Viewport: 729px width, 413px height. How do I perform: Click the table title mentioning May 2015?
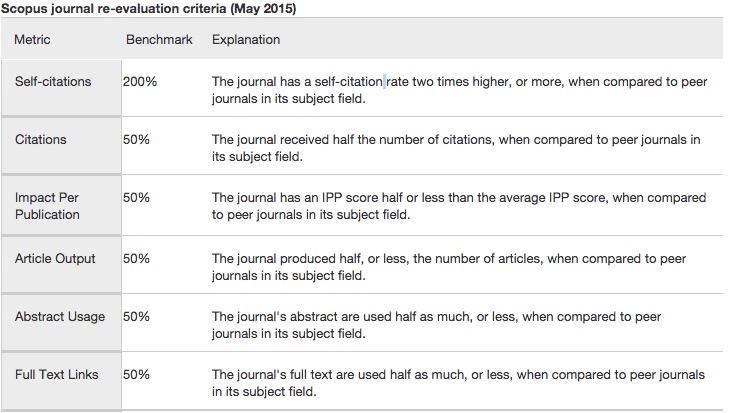[148, 8]
